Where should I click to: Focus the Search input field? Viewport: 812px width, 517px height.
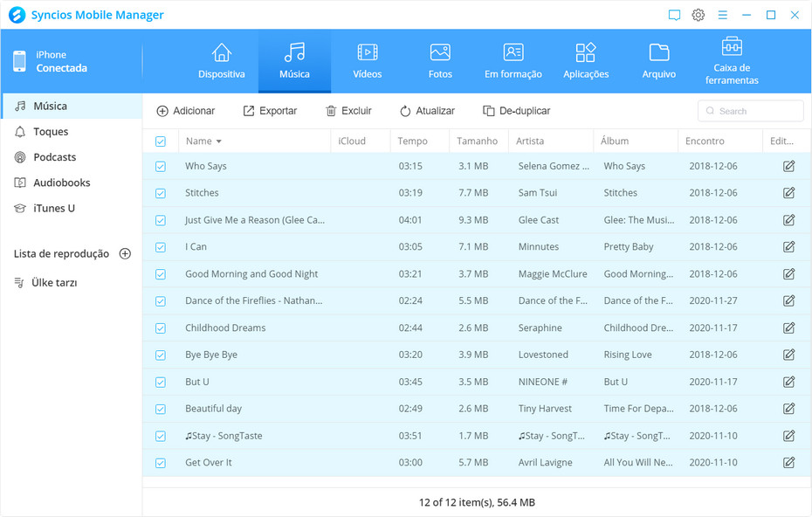click(x=750, y=111)
